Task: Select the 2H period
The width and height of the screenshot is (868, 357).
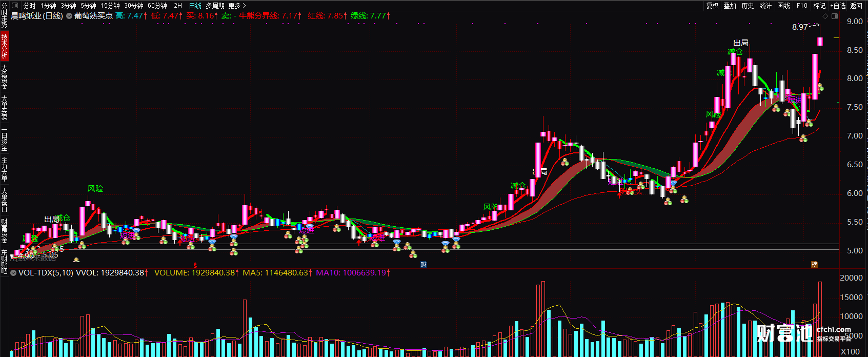Action: [x=178, y=6]
